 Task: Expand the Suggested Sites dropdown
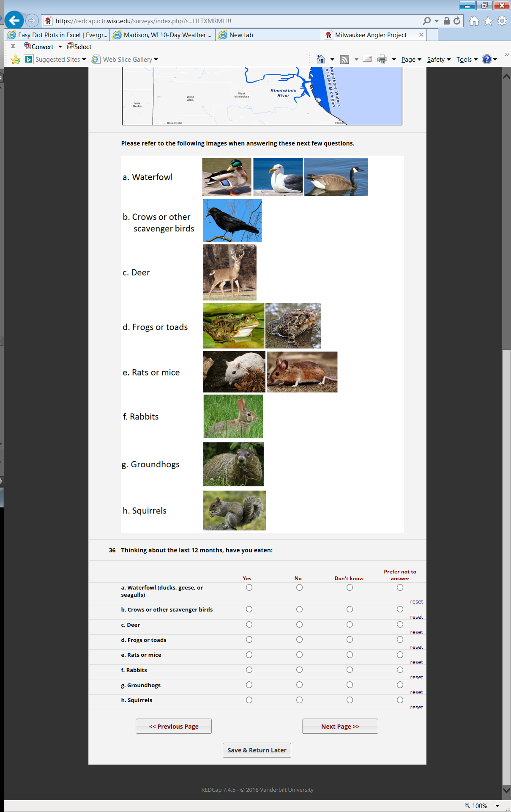click(84, 60)
